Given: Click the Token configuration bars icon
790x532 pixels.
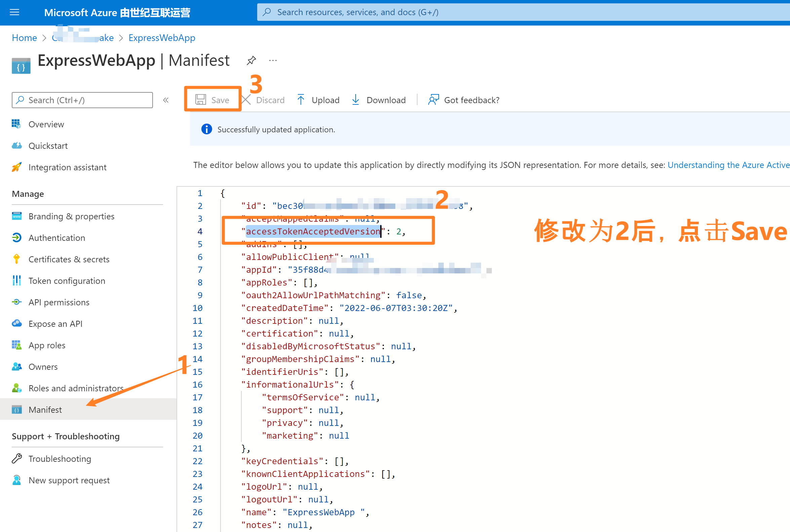Looking at the screenshot, I should (16, 280).
